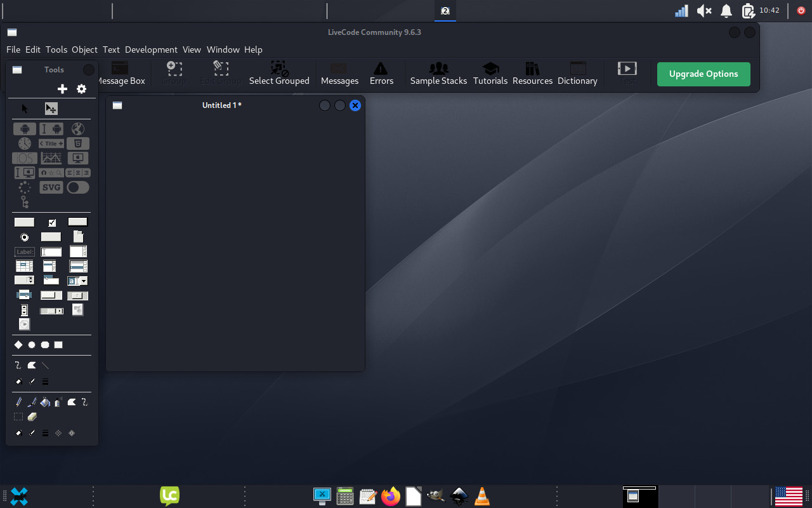Open Tutorials from the toolbar

(x=490, y=74)
